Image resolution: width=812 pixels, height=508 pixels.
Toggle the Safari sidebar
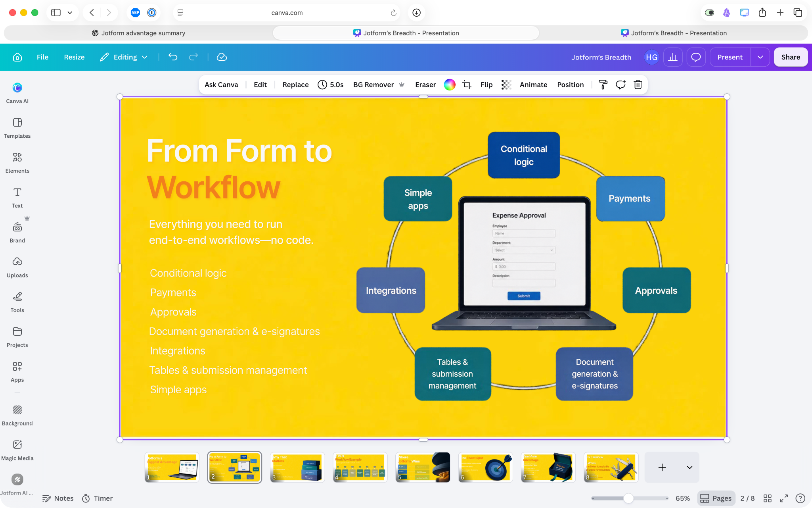tap(56, 13)
